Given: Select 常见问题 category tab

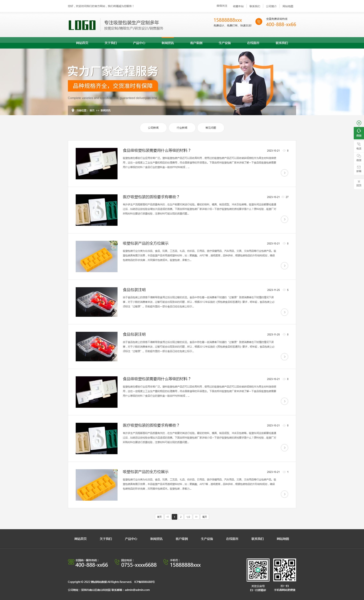Looking at the screenshot, I should coord(211,128).
